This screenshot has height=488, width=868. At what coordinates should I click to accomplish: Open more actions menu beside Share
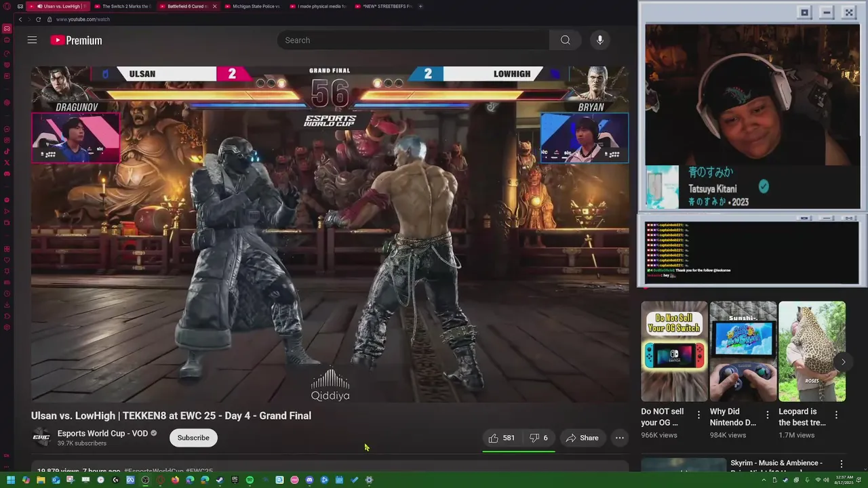619,438
